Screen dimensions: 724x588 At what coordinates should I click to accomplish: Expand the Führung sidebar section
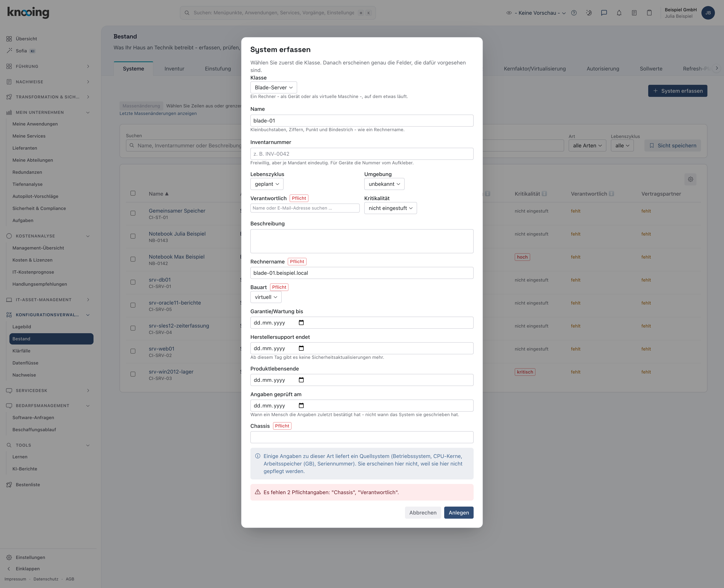pyautogui.click(x=48, y=66)
